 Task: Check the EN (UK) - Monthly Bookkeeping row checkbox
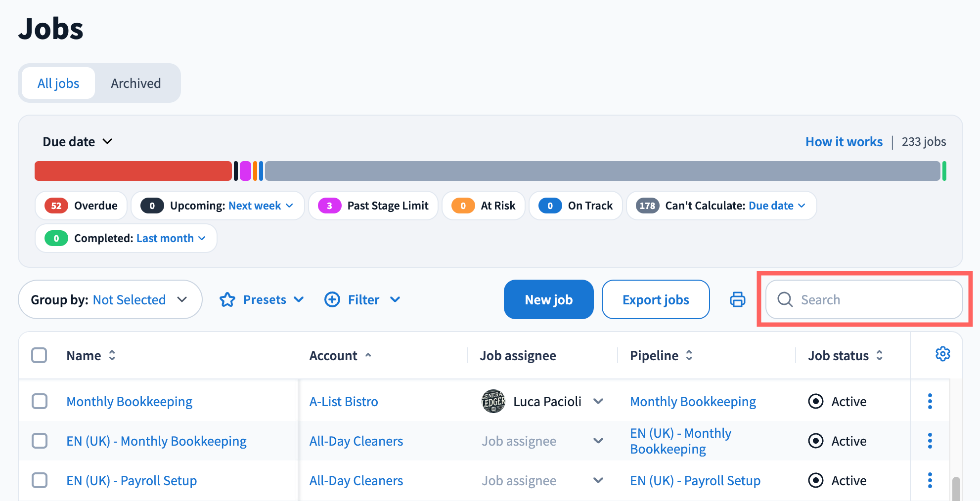pyautogui.click(x=39, y=441)
